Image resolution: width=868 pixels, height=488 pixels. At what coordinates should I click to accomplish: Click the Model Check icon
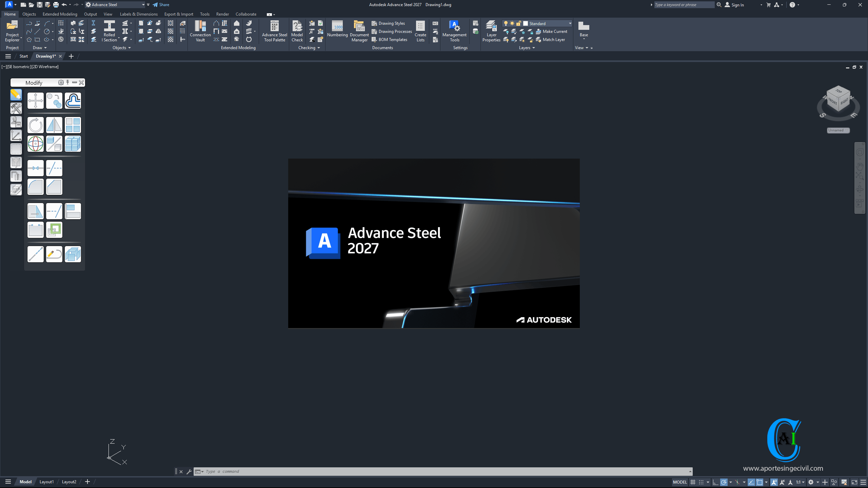pyautogui.click(x=297, y=30)
